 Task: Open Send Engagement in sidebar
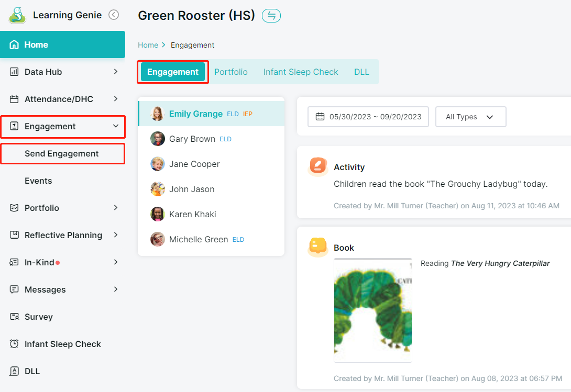(x=62, y=153)
